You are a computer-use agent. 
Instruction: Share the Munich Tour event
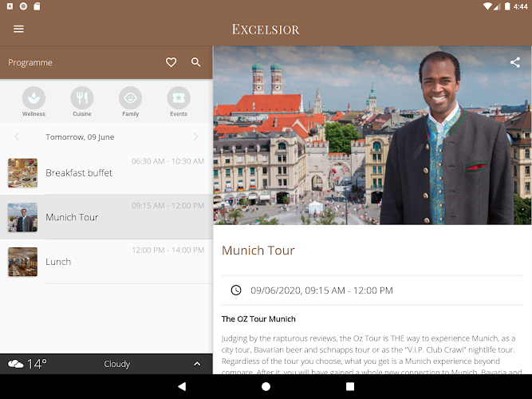pos(515,62)
